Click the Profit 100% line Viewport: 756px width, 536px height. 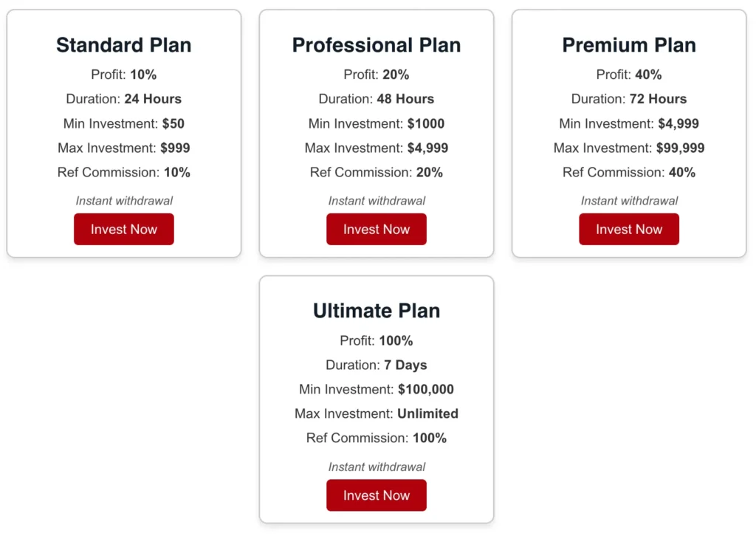(377, 340)
